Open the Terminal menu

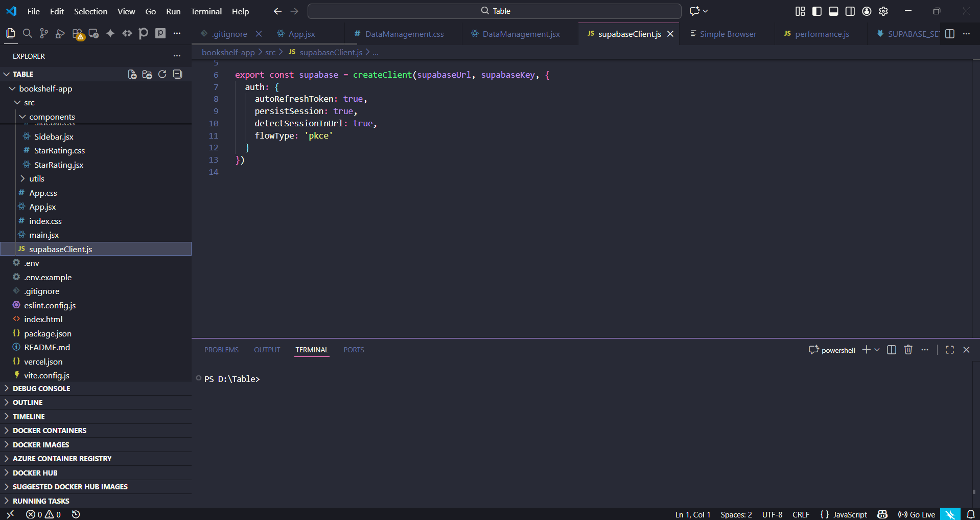pos(206,11)
